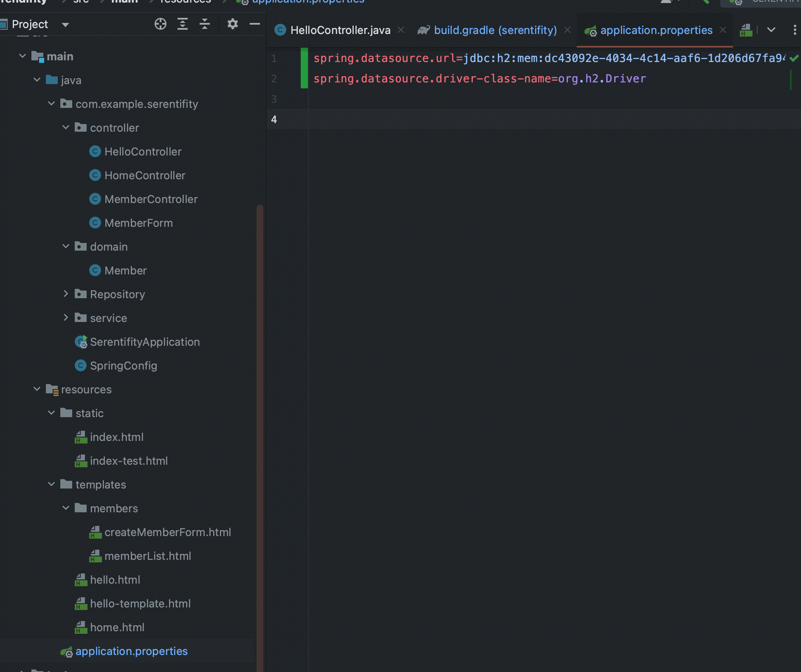Click the java source folder icon
The height and width of the screenshot is (672, 801).
(x=52, y=80)
